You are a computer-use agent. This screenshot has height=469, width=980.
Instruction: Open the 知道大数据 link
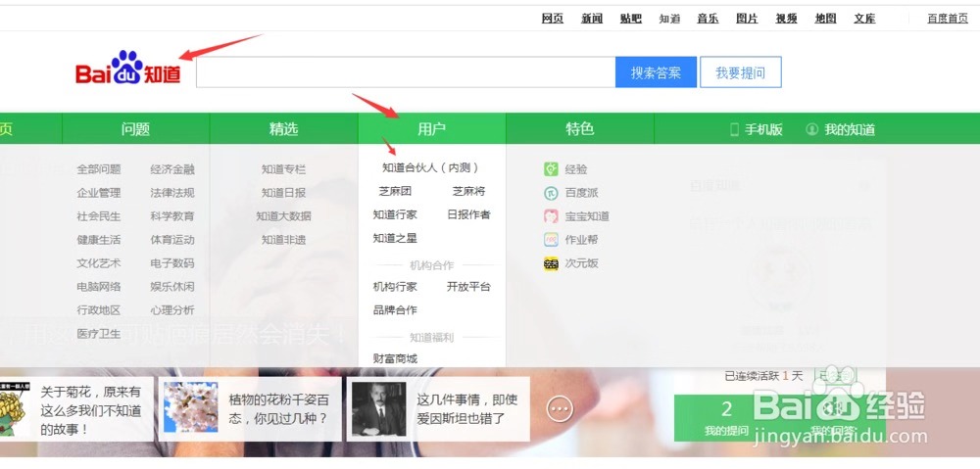pyautogui.click(x=284, y=216)
